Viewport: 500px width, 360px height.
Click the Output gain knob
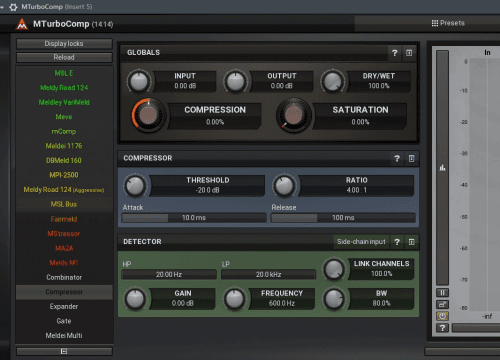point(236,81)
